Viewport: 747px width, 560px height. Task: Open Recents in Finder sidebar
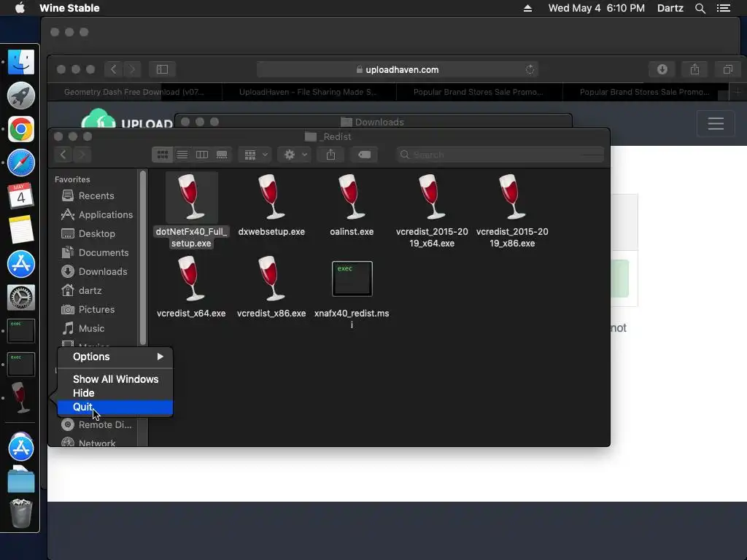96,195
